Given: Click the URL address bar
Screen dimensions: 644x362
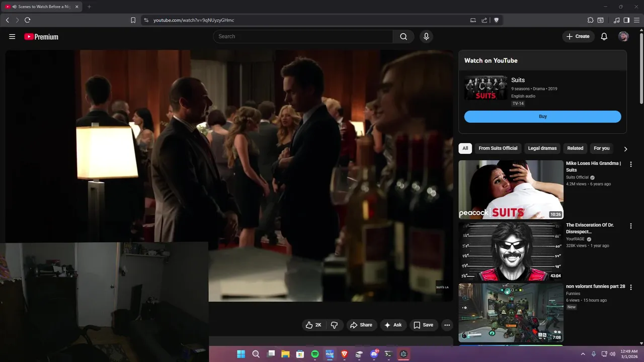Looking at the screenshot, I should (x=307, y=20).
